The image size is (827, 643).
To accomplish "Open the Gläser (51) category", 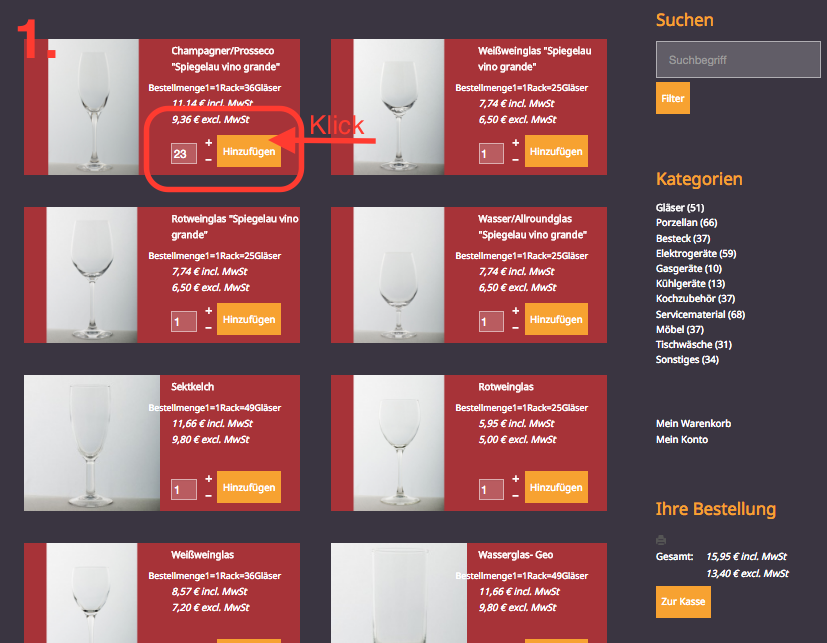I will 680,208.
